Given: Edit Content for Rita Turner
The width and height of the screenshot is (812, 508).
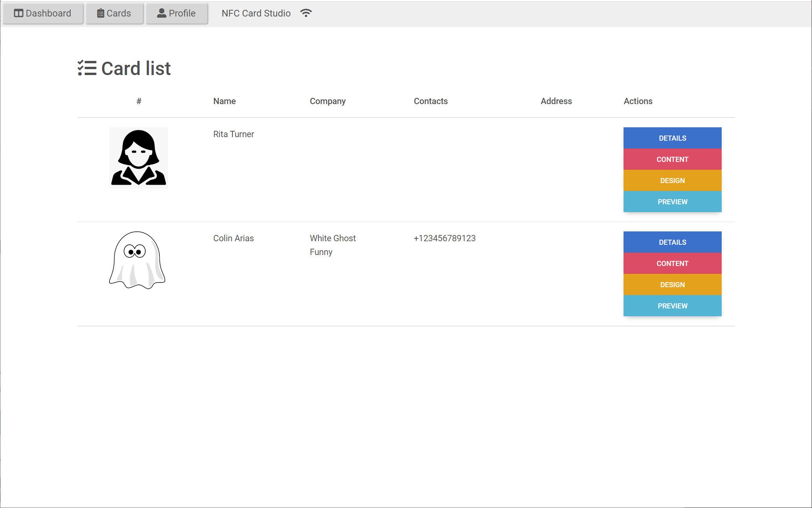Looking at the screenshot, I should (672, 160).
